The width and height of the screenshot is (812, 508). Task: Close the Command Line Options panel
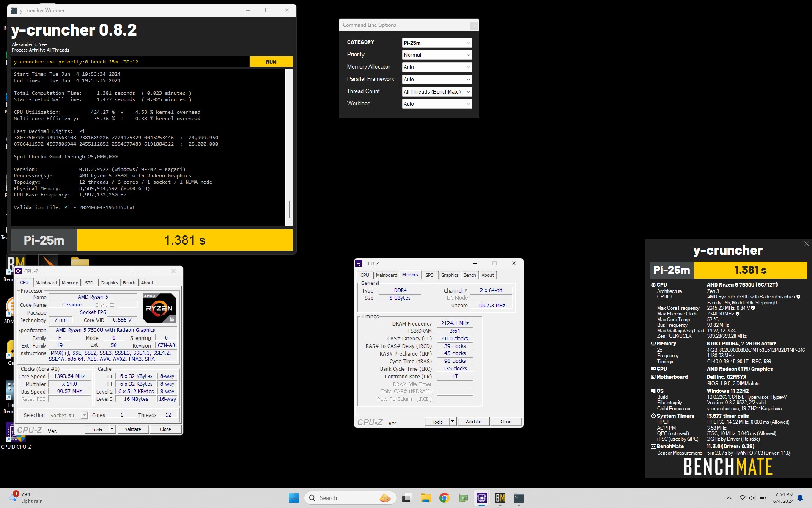[474, 25]
